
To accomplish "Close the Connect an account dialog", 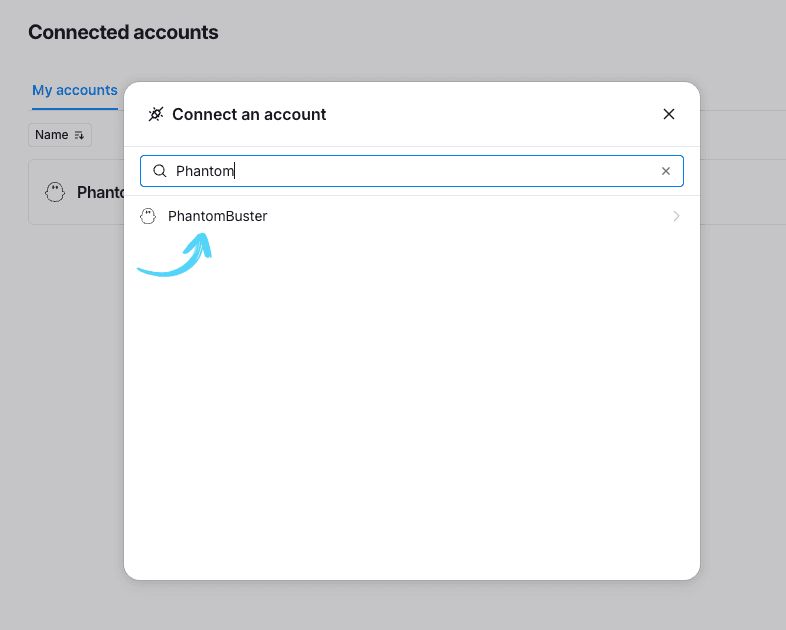I will 669,114.
